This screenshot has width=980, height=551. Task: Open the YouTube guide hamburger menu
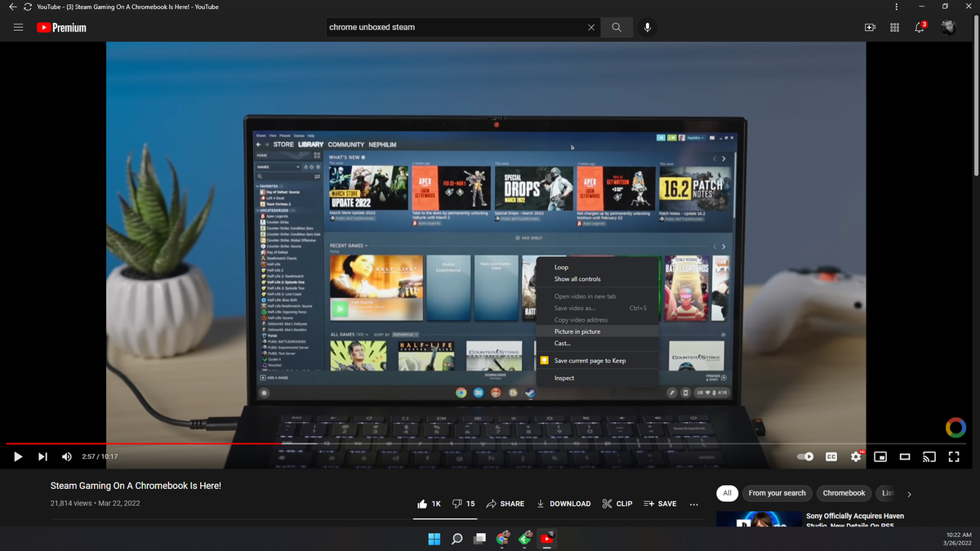point(18,27)
